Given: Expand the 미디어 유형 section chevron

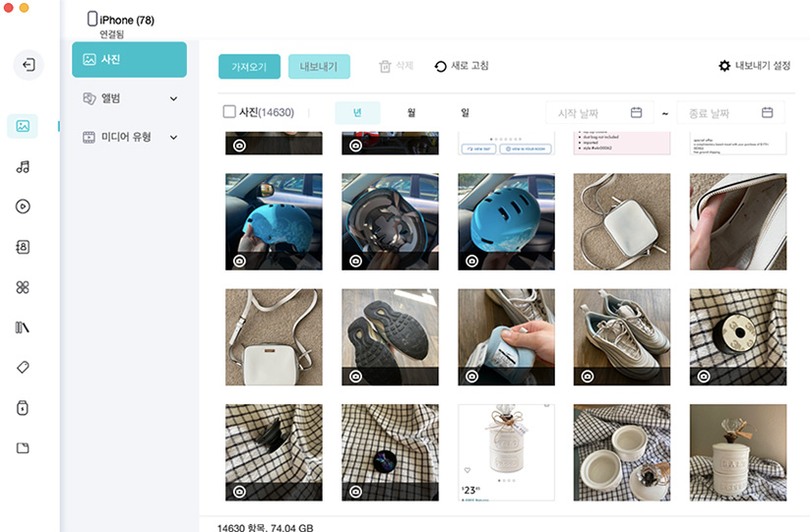Looking at the screenshot, I should (x=174, y=138).
